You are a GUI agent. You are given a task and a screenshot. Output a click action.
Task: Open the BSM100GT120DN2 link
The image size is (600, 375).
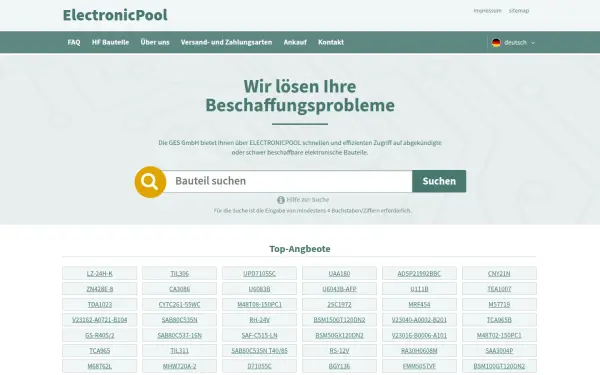pyautogui.click(x=499, y=367)
